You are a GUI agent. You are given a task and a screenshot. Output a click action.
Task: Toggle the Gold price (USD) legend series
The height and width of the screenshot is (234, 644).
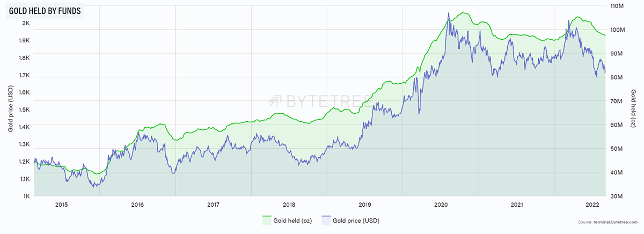356,220
